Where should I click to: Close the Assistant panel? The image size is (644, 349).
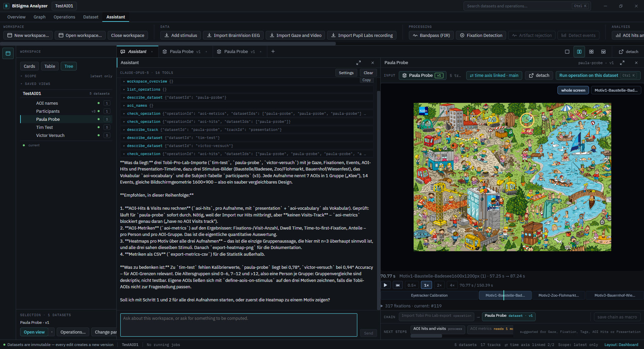click(373, 63)
